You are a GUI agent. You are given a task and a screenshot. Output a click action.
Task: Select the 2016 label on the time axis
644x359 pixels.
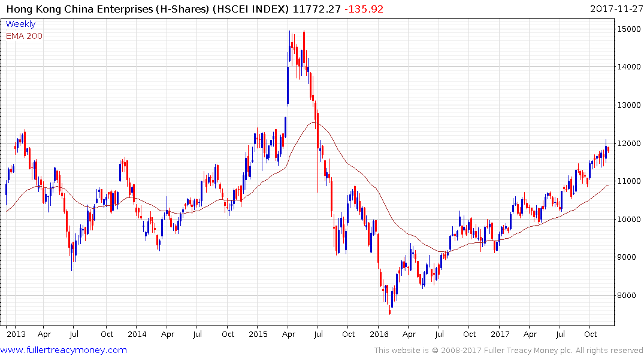tap(379, 334)
